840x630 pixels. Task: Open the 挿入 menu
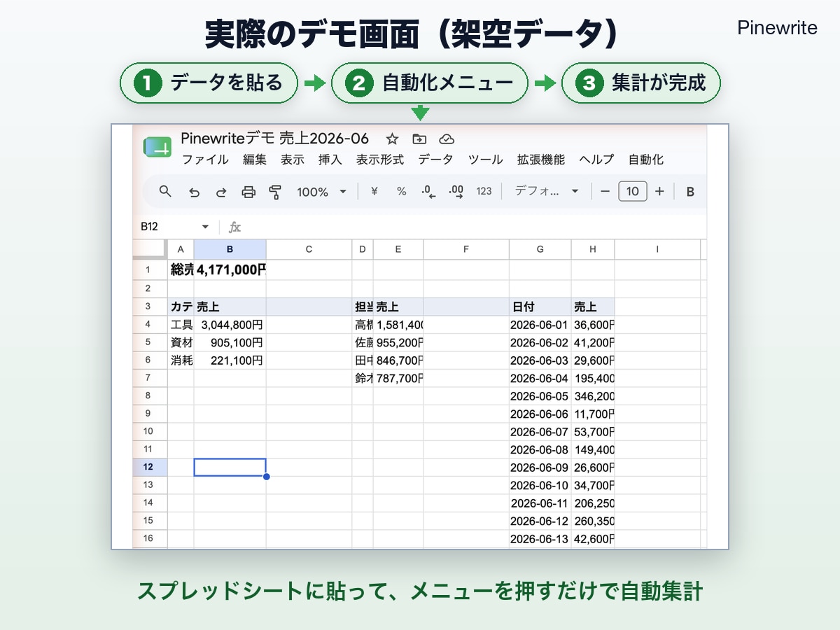tap(330, 160)
